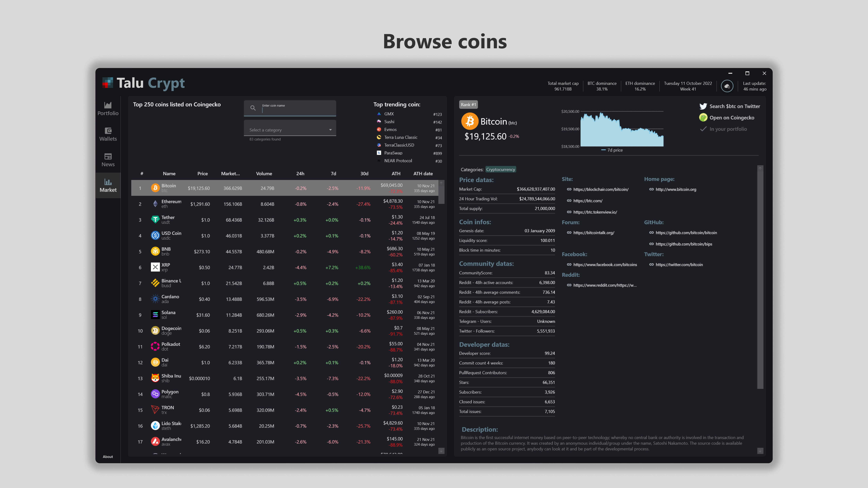Click the Cryptocurrency category tag
Viewport: 868px width, 488px height.
(500, 169)
